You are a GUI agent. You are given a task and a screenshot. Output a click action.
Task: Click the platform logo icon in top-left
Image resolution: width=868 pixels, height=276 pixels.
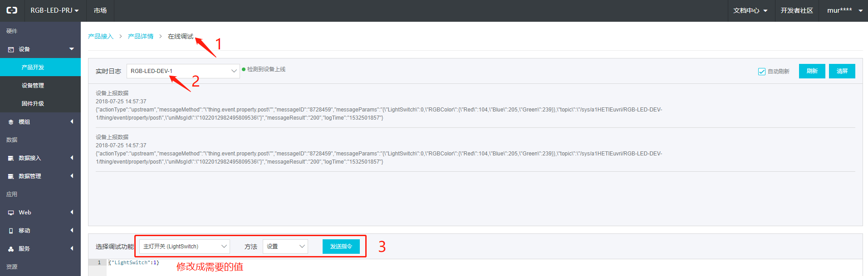tap(12, 10)
